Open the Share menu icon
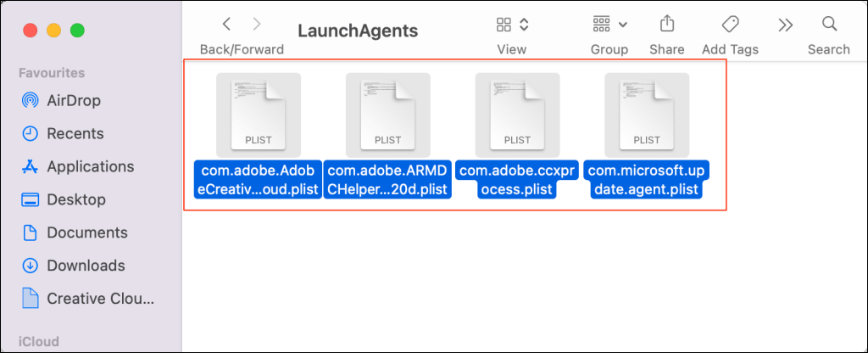Image resolution: width=868 pixels, height=353 pixels. point(667,25)
